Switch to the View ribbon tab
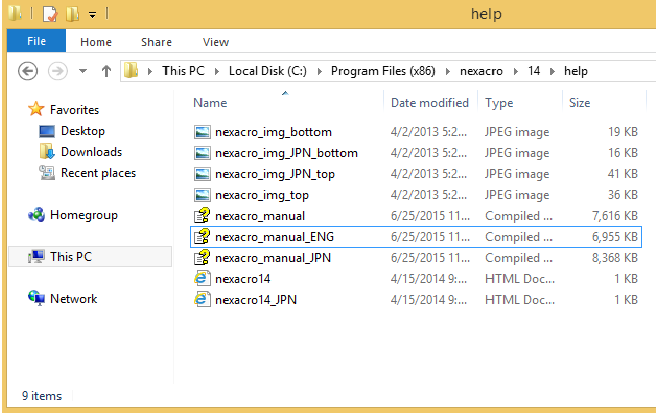Screen dimensions: 659x414 point(216,42)
